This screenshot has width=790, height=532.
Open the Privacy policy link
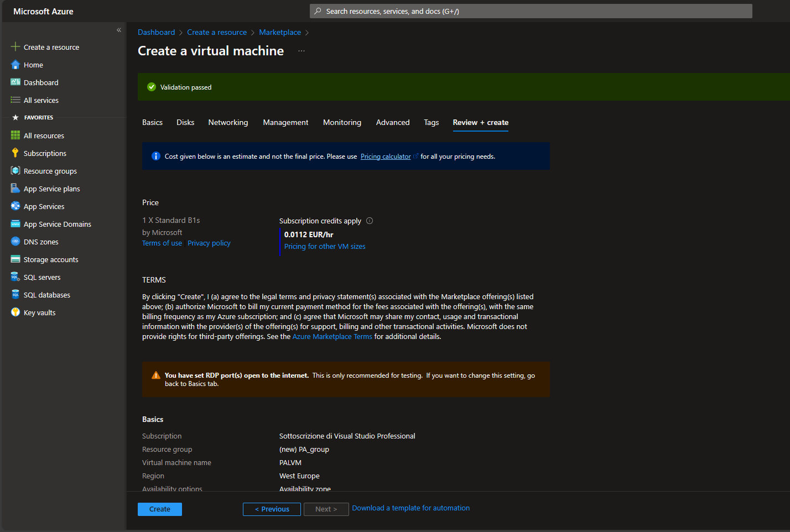pyautogui.click(x=209, y=243)
